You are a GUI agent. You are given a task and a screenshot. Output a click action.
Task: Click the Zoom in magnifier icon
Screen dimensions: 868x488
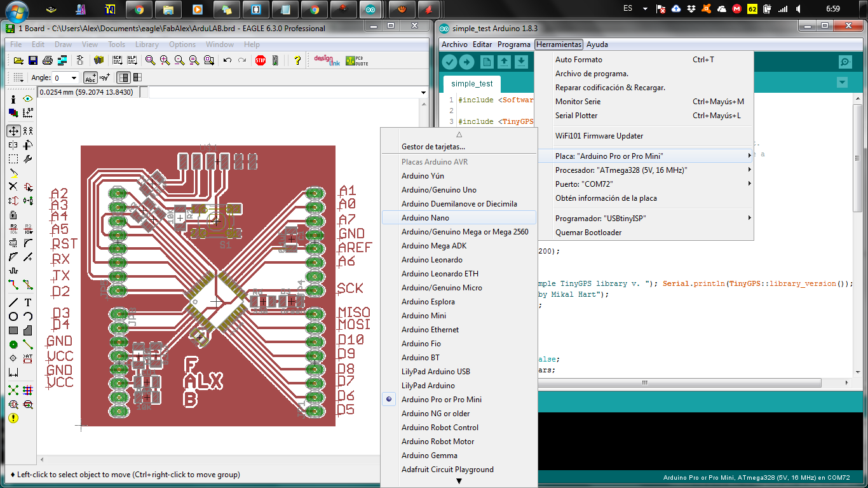[x=165, y=60]
